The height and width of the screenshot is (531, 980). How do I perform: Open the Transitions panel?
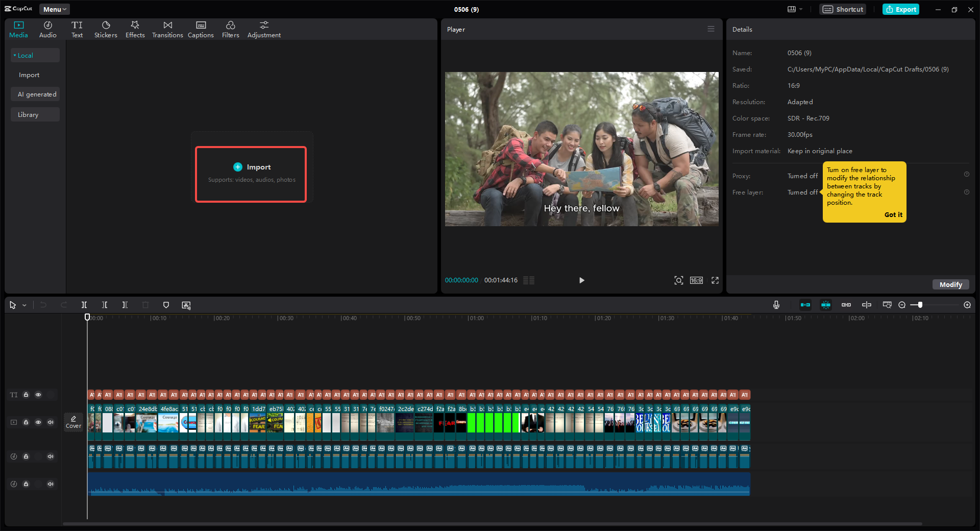click(x=167, y=29)
